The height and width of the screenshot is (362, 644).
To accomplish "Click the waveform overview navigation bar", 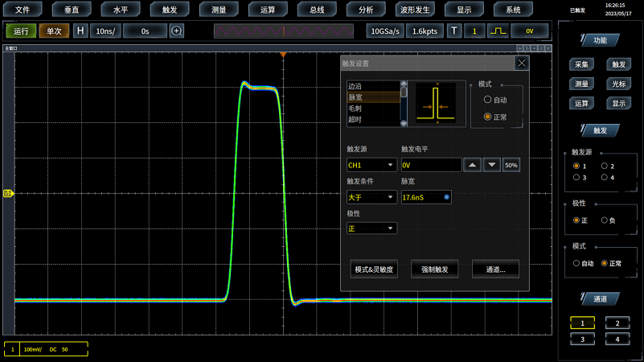I will click(x=284, y=31).
